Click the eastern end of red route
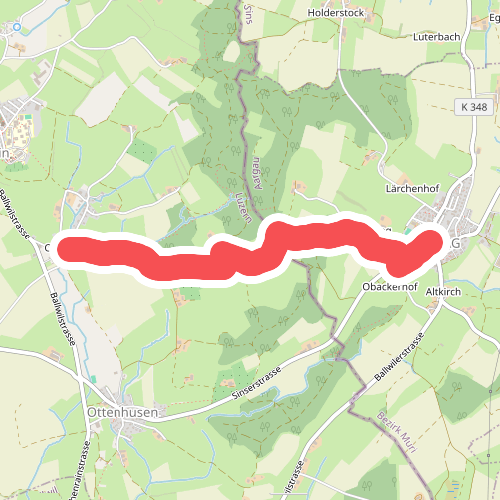This screenshot has height=500, width=500. pyautogui.click(x=431, y=242)
